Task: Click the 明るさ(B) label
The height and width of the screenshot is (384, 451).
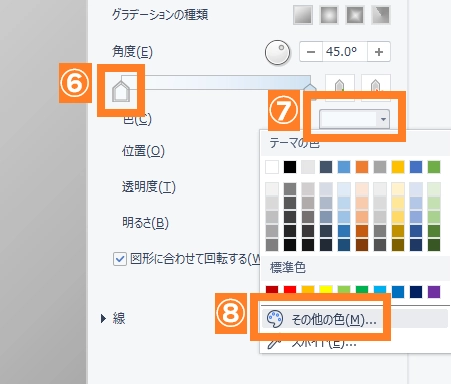Action: [145, 222]
